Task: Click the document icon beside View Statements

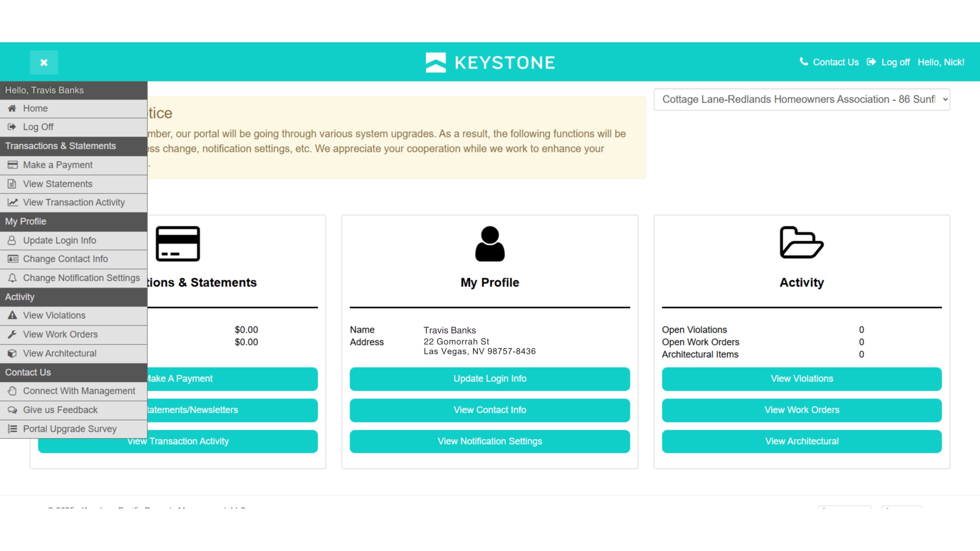Action: (x=12, y=184)
